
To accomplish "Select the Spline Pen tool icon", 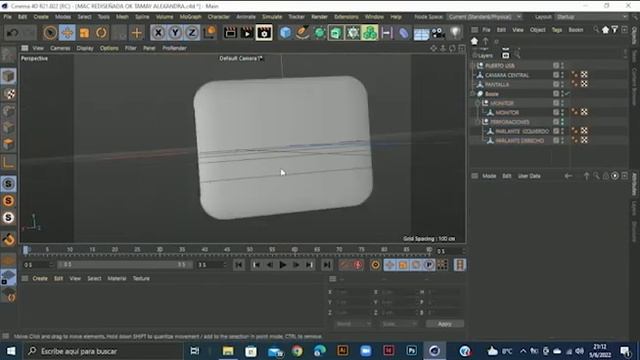I will coord(302,33).
